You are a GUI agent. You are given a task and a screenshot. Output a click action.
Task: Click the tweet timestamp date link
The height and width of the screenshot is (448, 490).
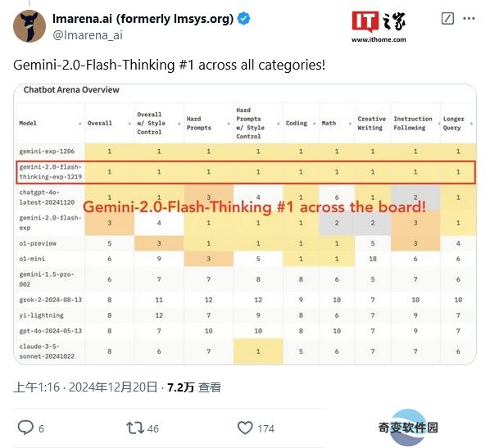(x=85, y=387)
